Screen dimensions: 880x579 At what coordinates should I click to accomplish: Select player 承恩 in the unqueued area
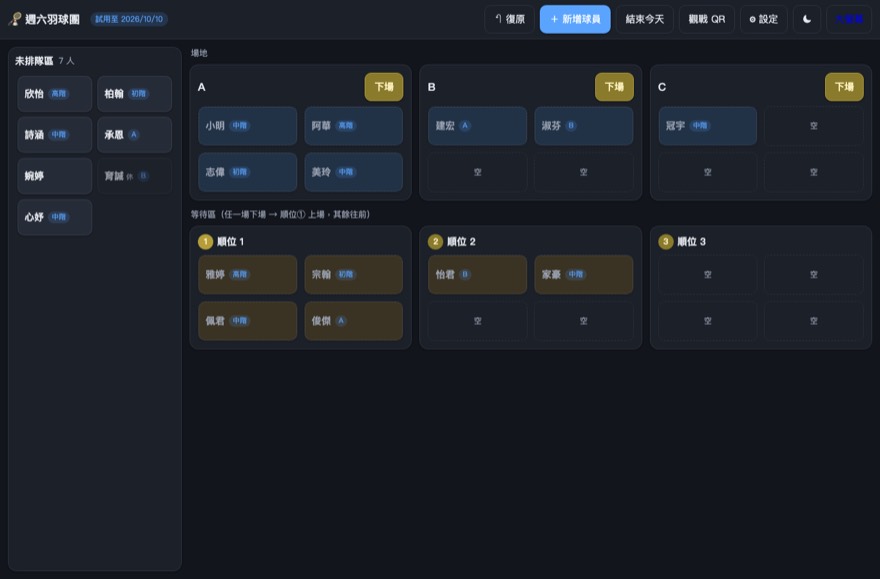click(134, 135)
